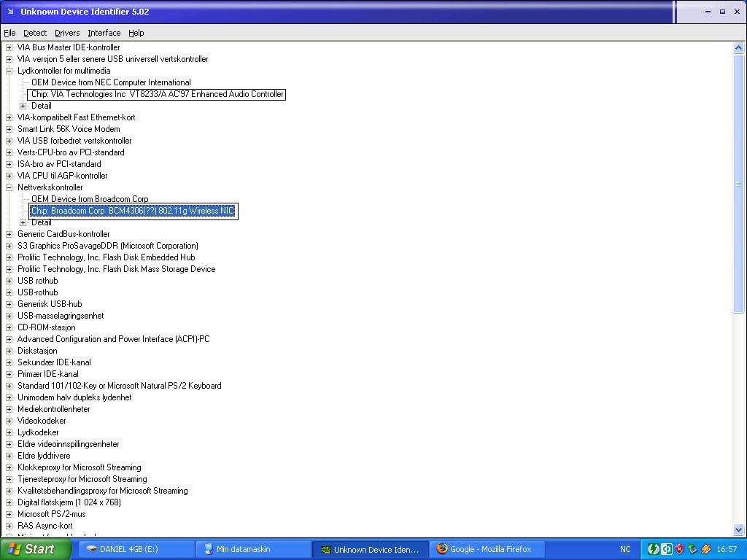Viewport: 747px width, 560px height.
Task: Select ISA-bro av PCI-standard entry
Action: 59,164
